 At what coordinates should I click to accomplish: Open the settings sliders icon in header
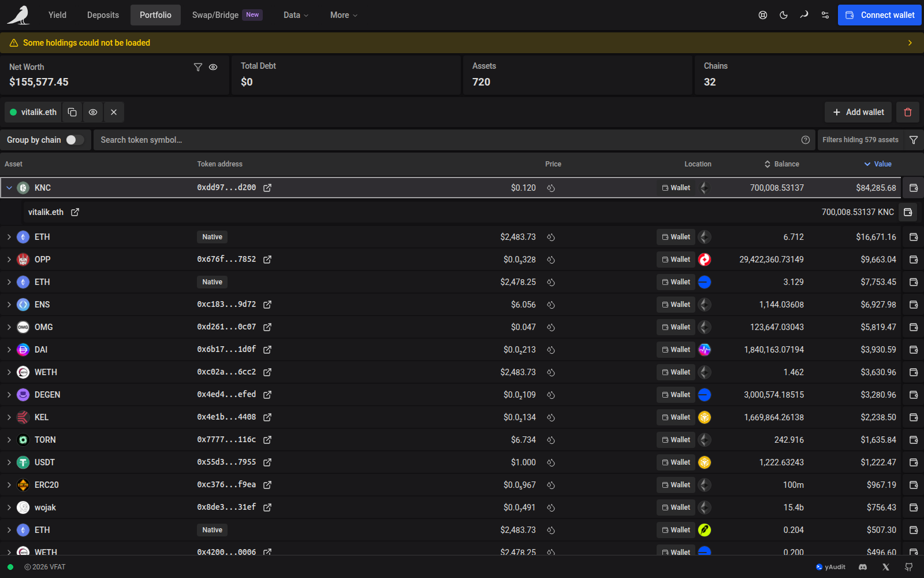(x=825, y=15)
